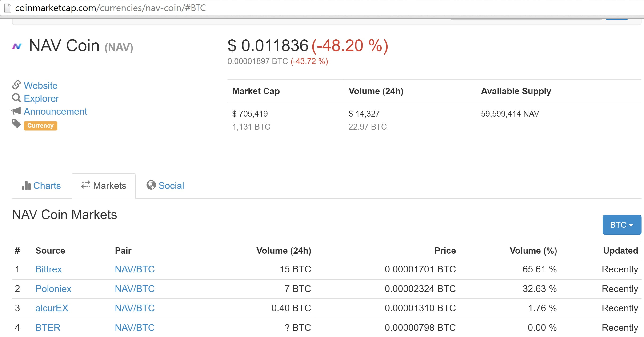This screenshot has width=644, height=337.
Task: Click the Volume (24h) table column header
Action: click(284, 251)
